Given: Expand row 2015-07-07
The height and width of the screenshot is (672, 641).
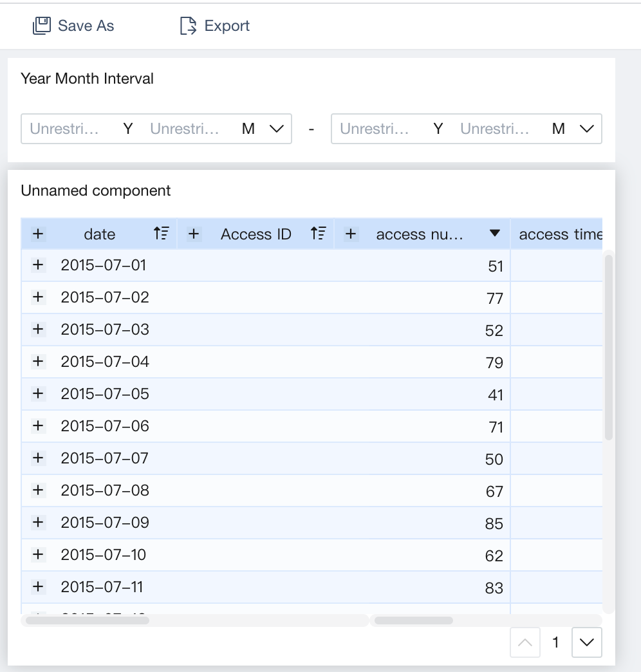Looking at the screenshot, I should [x=38, y=458].
